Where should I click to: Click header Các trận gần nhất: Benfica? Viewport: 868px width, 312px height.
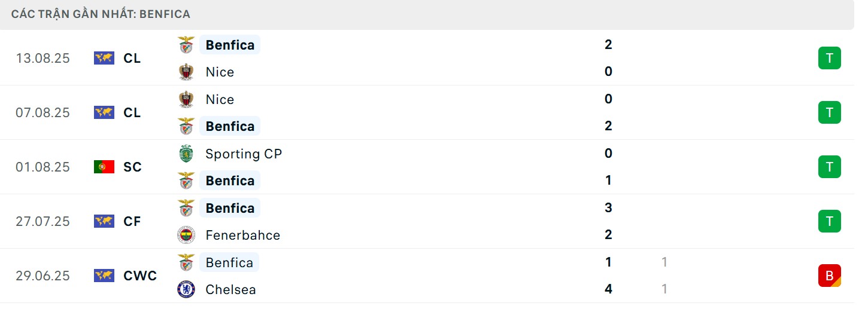[101, 14]
